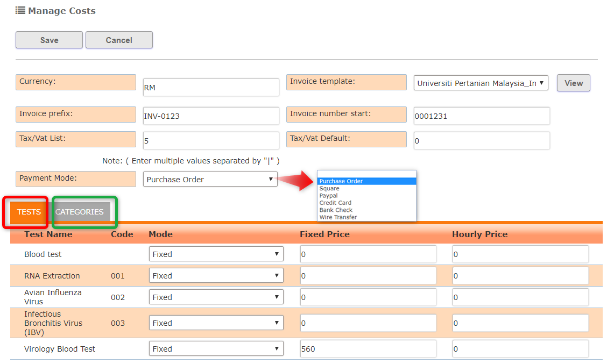Cancel the cost changes
This screenshot has height=364, width=614.
(x=119, y=40)
